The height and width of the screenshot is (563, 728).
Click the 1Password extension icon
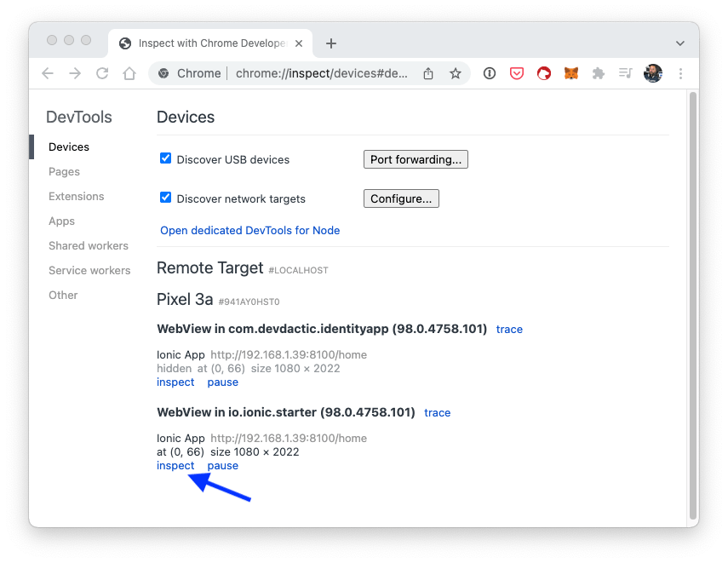pos(490,73)
